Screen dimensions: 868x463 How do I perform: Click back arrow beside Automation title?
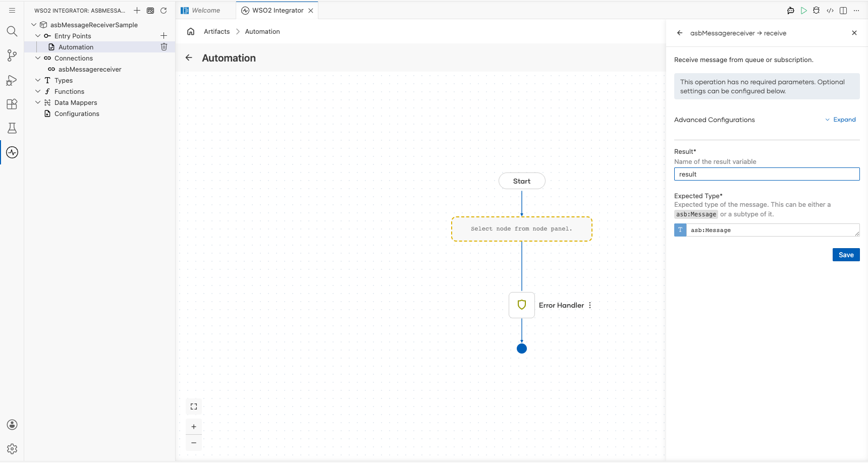189,57
